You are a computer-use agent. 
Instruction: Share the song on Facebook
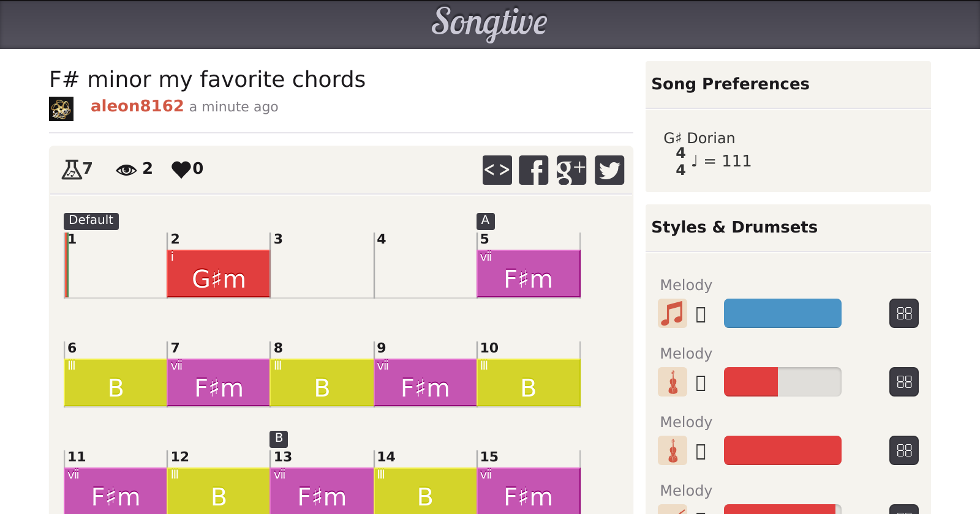tap(533, 169)
